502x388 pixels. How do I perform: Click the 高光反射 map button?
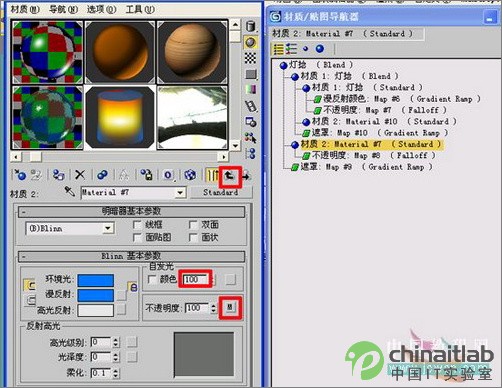tap(121, 310)
